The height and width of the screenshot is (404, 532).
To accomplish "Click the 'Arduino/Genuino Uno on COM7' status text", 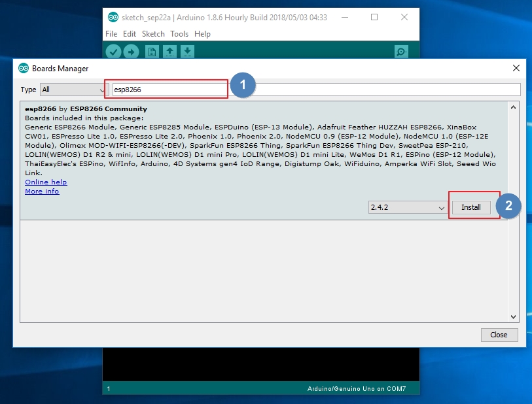I will [357, 389].
